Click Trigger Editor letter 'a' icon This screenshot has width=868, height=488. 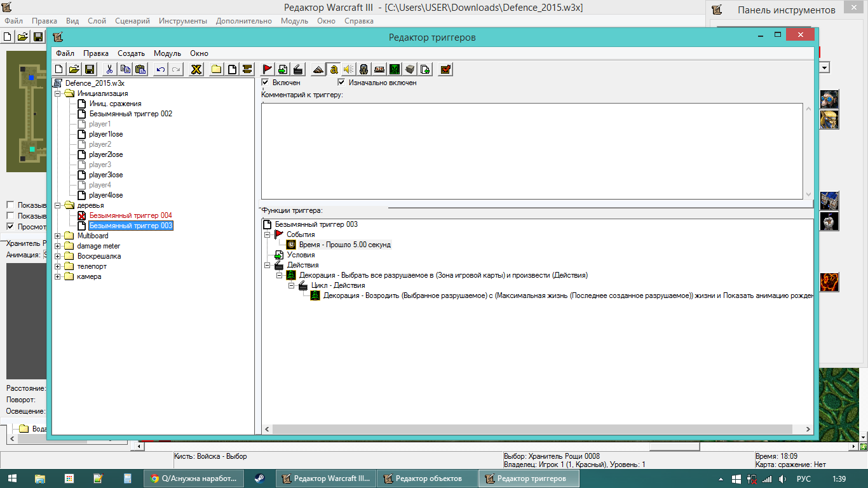(x=334, y=69)
